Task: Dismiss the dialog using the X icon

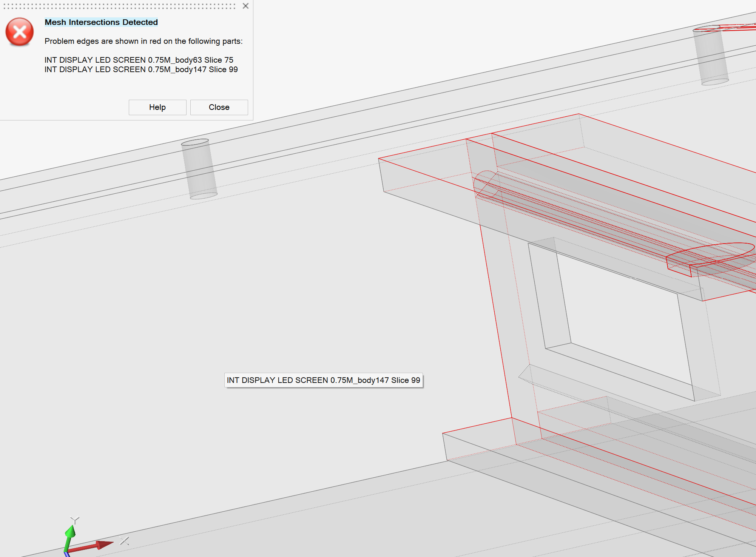Action: point(245,6)
